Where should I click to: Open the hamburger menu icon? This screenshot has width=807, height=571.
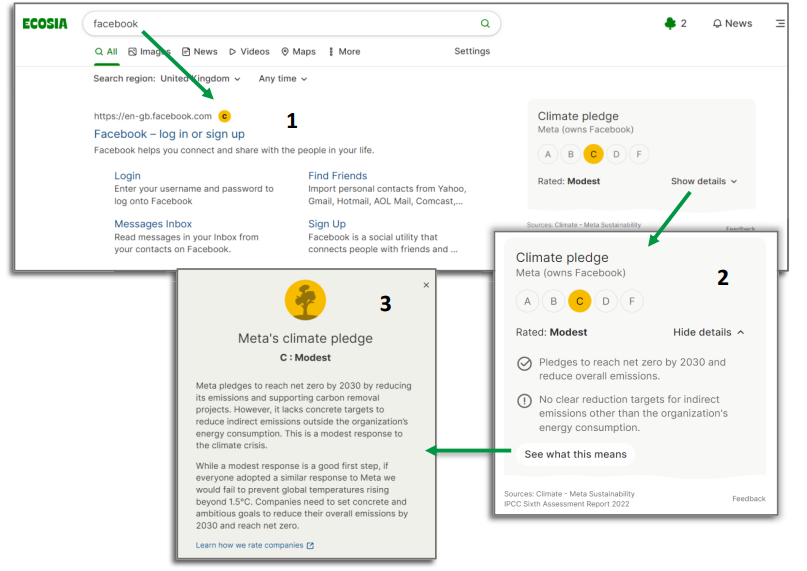(x=780, y=24)
